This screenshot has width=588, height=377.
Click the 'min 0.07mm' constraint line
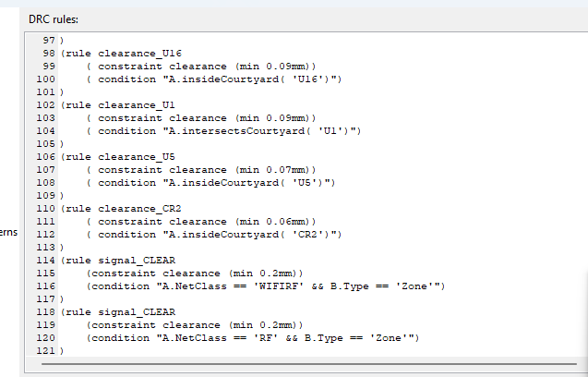coord(201,170)
